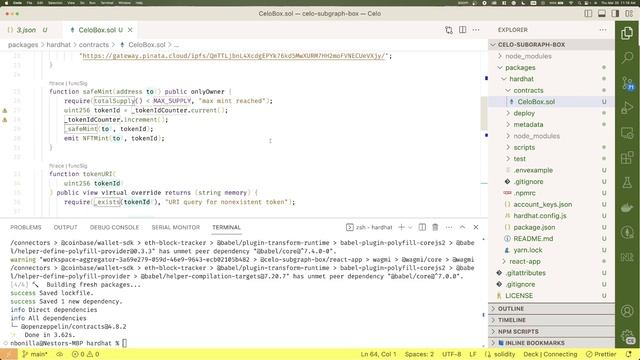The height and width of the screenshot is (360, 640).
Task: Open the Remote Explorer view
Action: click(x=627, y=133)
